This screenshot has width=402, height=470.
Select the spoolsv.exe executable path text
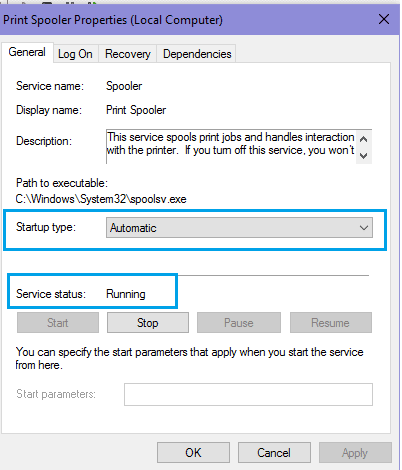coord(101,199)
